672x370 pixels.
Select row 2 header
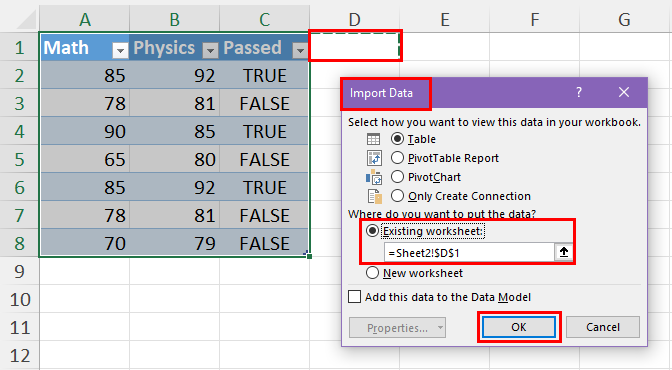tap(19, 75)
